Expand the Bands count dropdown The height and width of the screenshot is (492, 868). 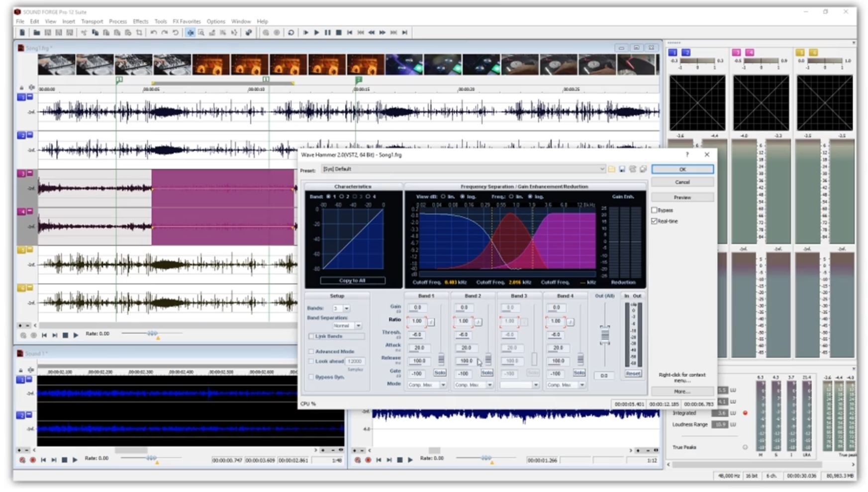[347, 309]
